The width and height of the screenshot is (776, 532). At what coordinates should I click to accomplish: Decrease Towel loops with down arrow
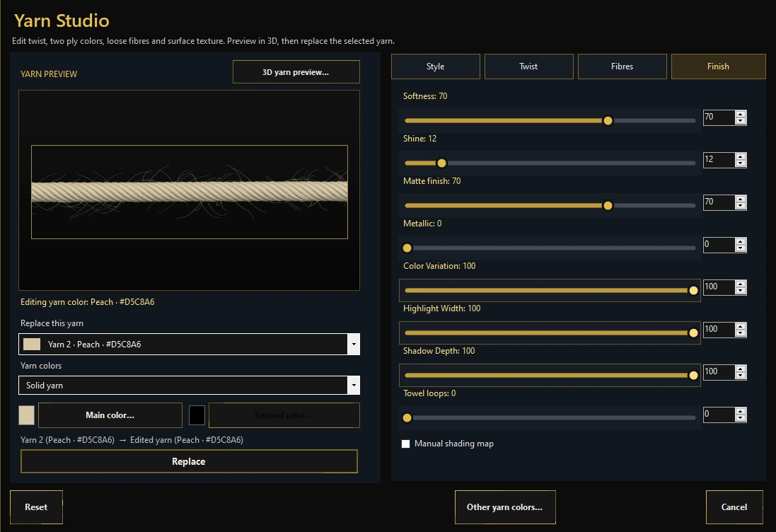click(741, 418)
